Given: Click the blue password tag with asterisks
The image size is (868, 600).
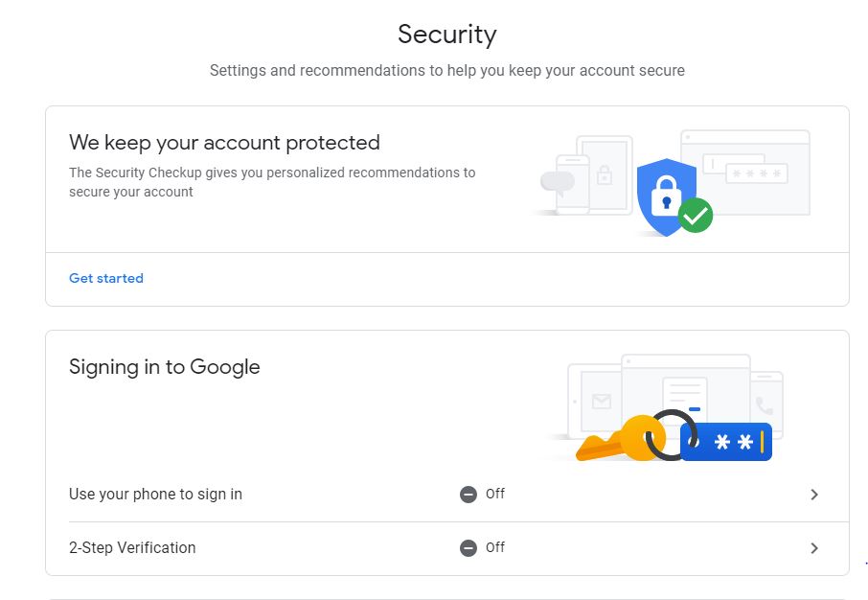Looking at the screenshot, I should (x=728, y=442).
